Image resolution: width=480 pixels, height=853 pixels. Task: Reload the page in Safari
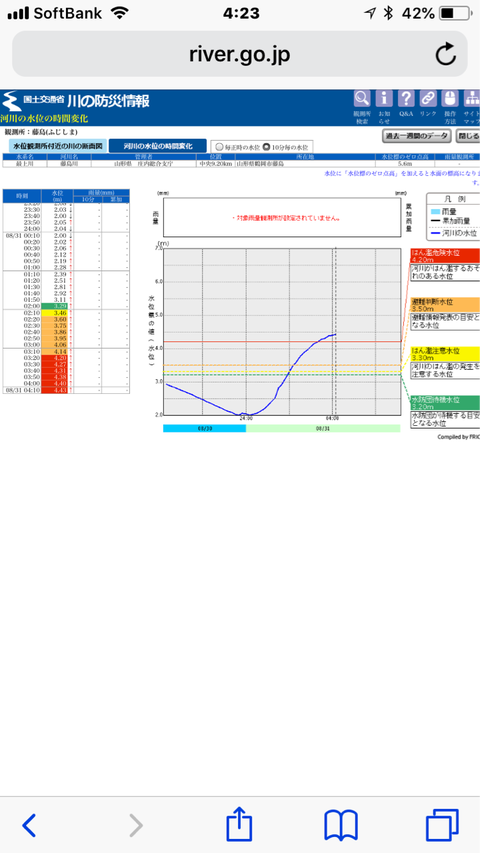(x=445, y=54)
